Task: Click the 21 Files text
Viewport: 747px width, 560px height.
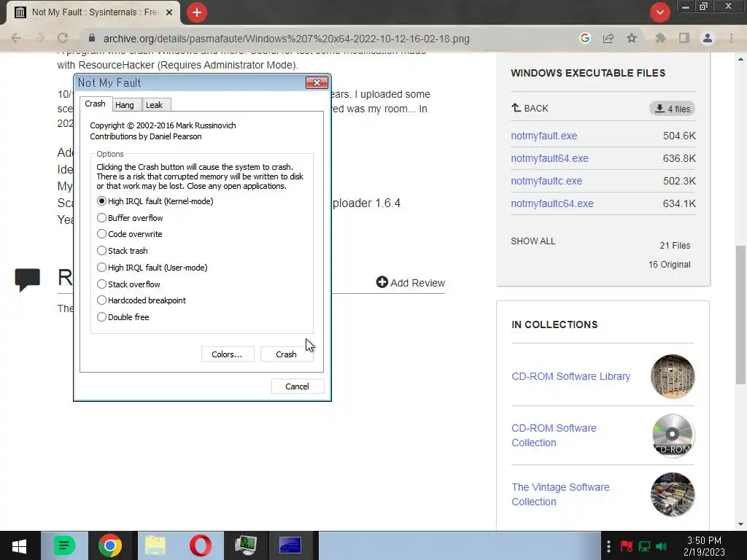Action: (675, 246)
